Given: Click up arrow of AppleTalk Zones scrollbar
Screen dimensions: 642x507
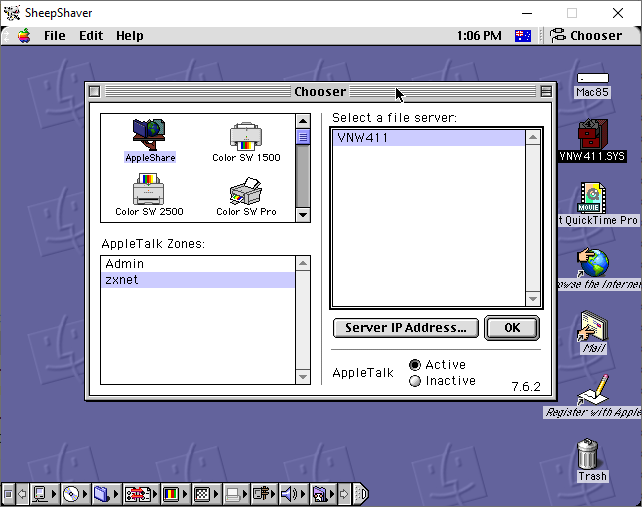Looking at the screenshot, I should [303, 263].
